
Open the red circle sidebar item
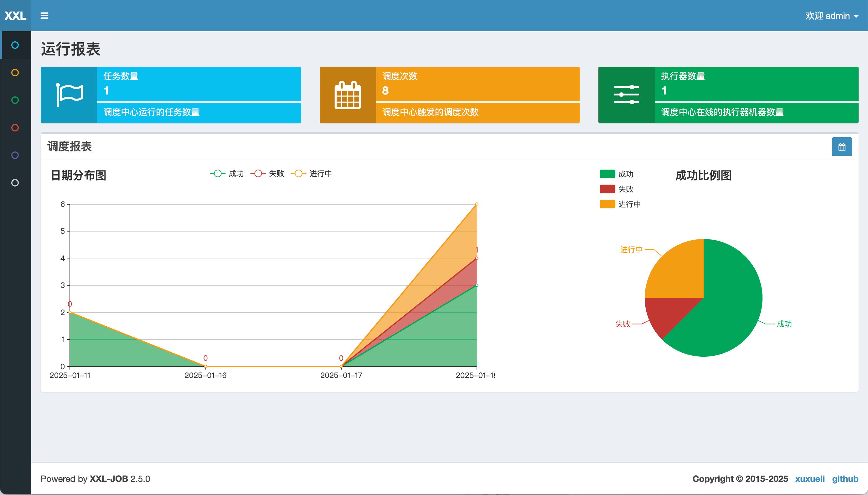(x=15, y=127)
